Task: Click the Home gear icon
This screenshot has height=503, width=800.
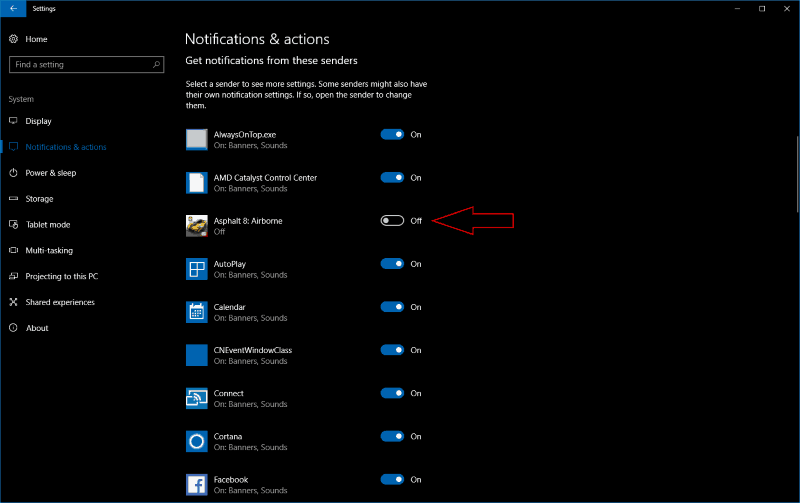Action: (14, 39)
